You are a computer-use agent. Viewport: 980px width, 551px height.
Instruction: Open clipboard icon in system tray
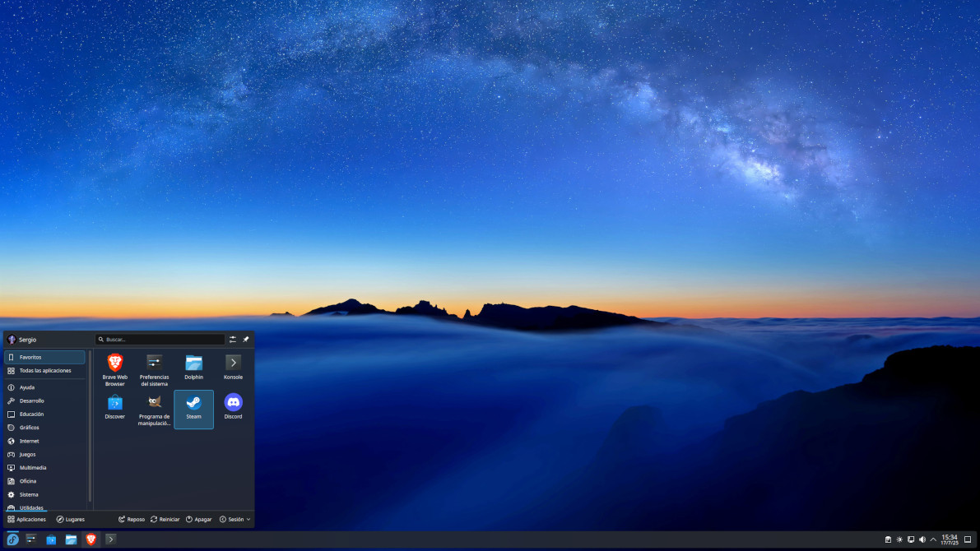[888, 539]
